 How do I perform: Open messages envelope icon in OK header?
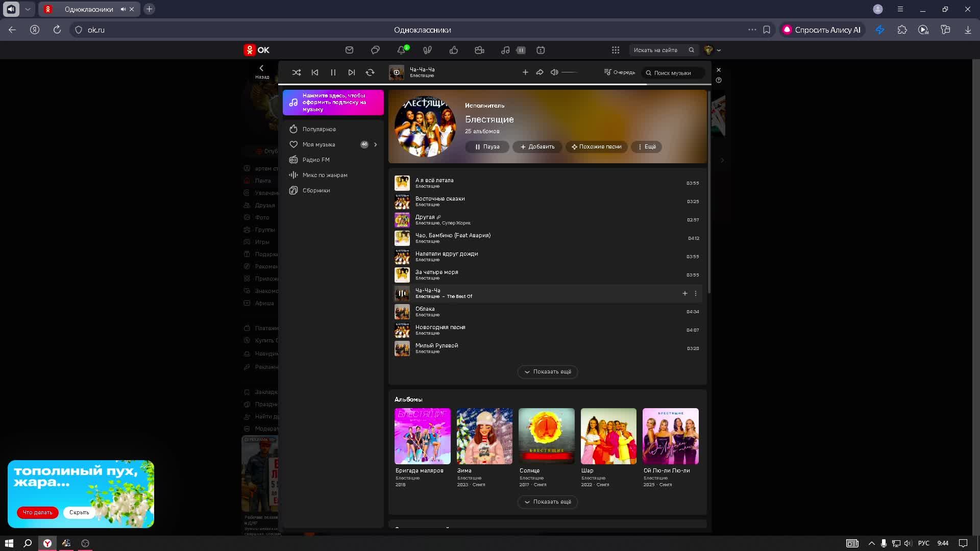[x=349, y=50]
